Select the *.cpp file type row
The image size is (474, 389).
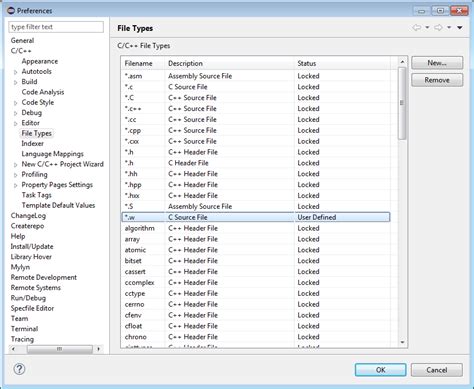pos(256,130)
